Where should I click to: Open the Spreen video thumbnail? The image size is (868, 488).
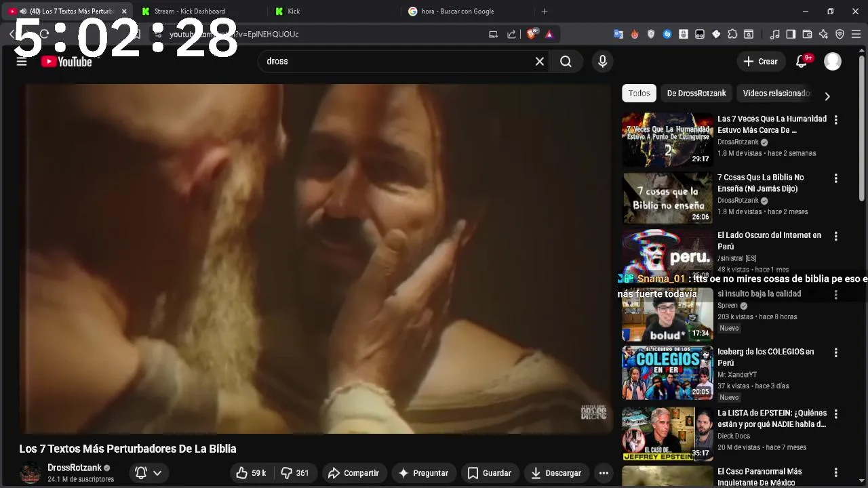tap(668, 314)
